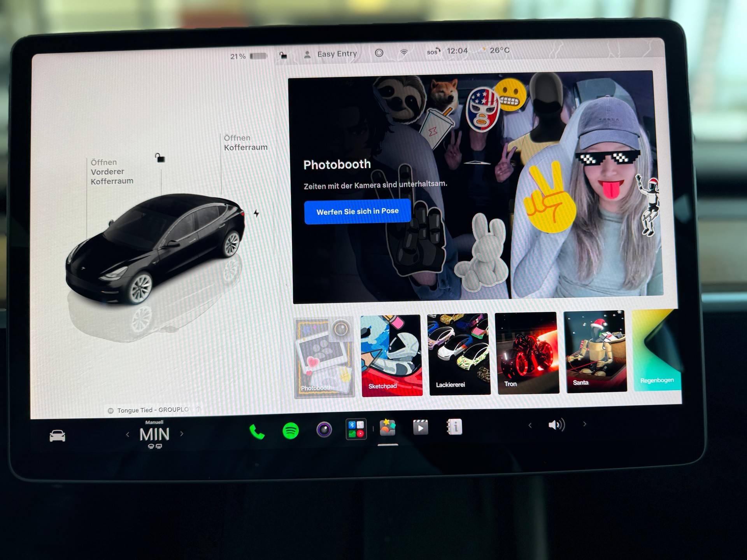The width and height of the screenshot is (747, 560).
Task: Tap the 12:04 clock
Action: pos(457,51)
